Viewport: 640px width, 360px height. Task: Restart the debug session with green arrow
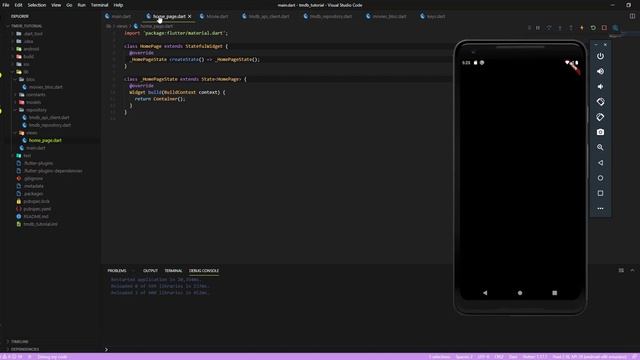click(593, 28)
